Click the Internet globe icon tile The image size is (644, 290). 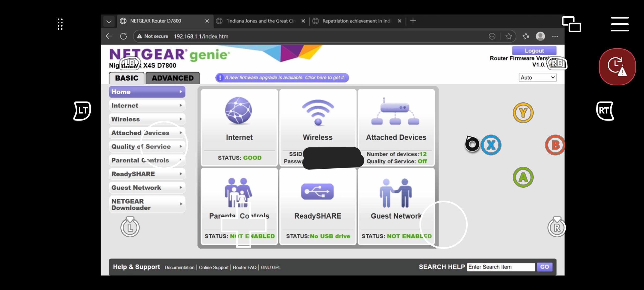239,111
